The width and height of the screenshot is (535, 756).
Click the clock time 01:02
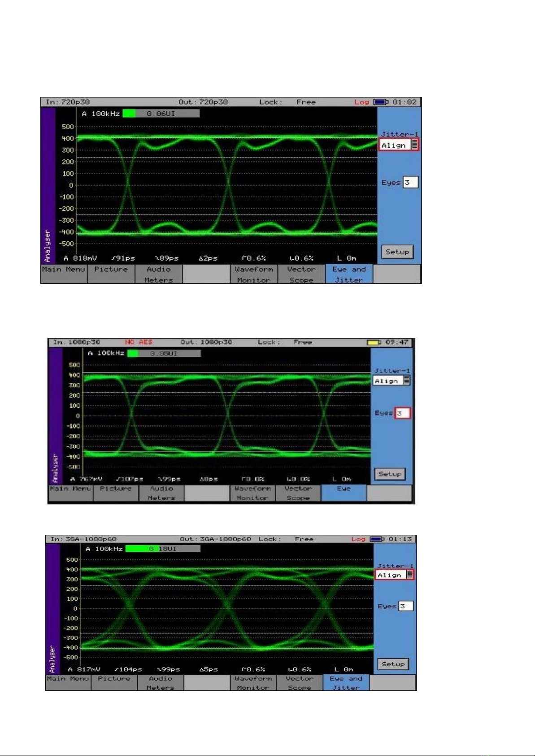pyautogui.click(x=405, y=102)
